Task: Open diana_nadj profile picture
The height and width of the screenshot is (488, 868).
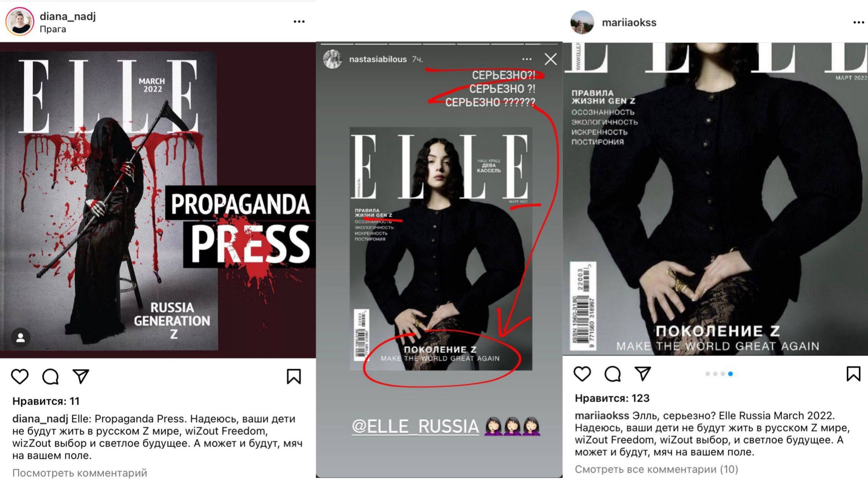Action: coord(20,21)
